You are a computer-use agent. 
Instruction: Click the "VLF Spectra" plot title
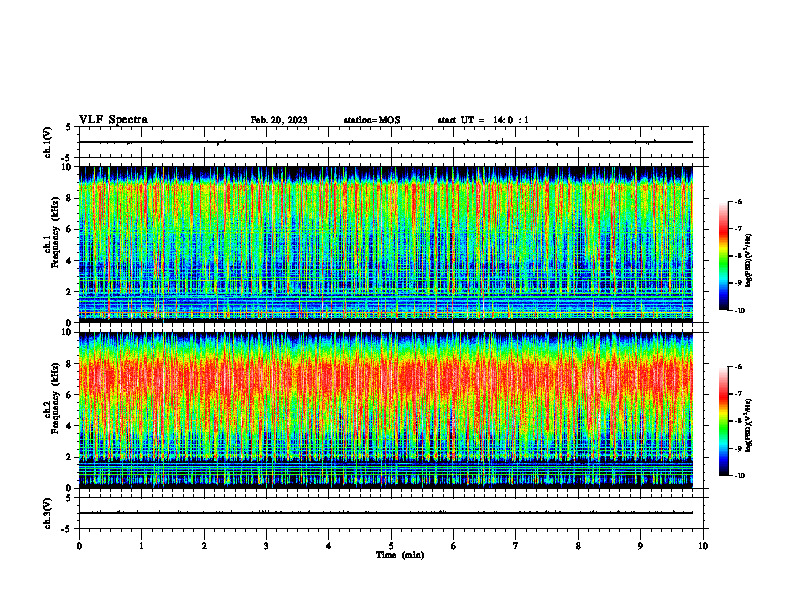click(x=113, y=120)
